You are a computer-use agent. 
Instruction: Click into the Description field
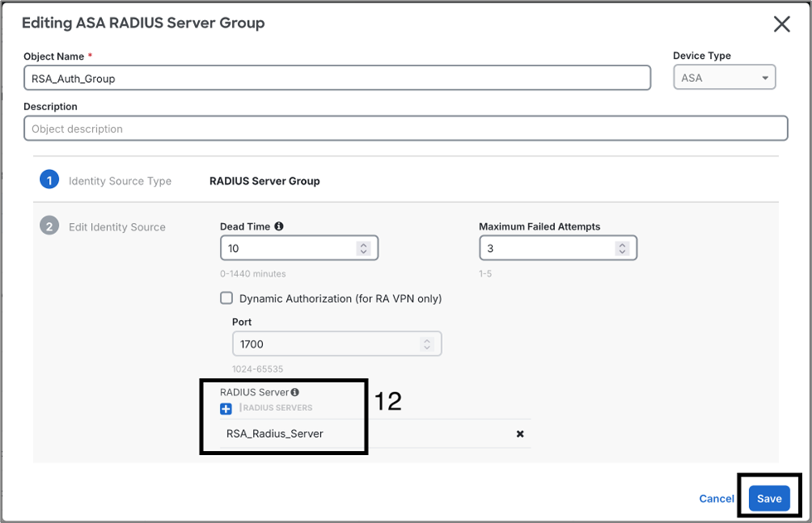(x=405, y=128)
